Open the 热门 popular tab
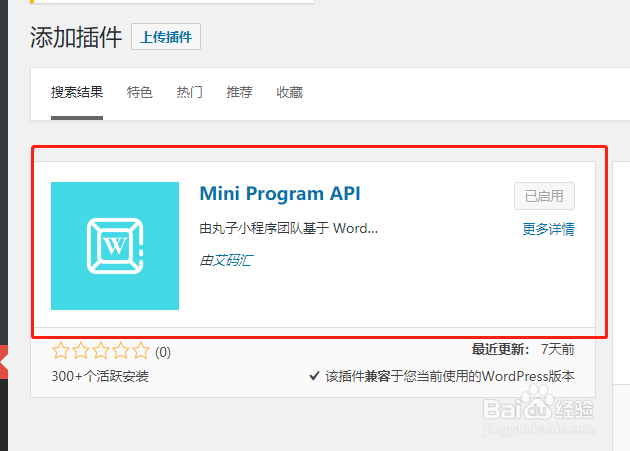Viewport: 630px width, 451px height. (189, 92)
